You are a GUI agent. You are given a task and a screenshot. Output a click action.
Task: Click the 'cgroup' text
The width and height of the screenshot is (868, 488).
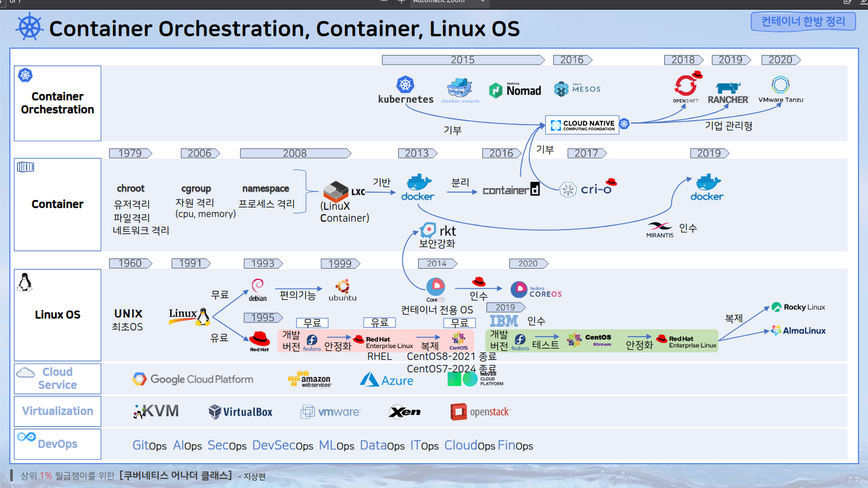pos(196,188)
